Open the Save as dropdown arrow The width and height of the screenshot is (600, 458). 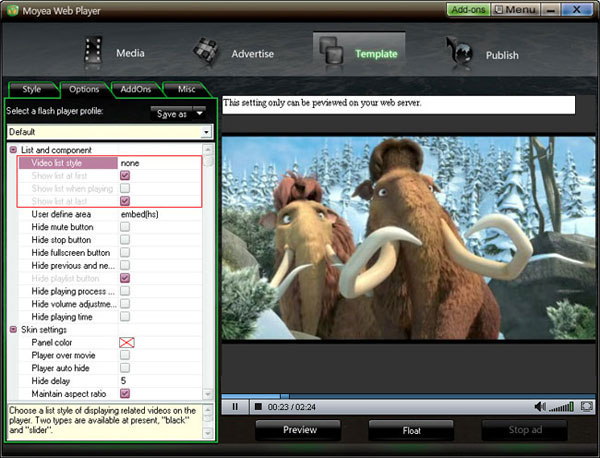click(x=199, y=113)
